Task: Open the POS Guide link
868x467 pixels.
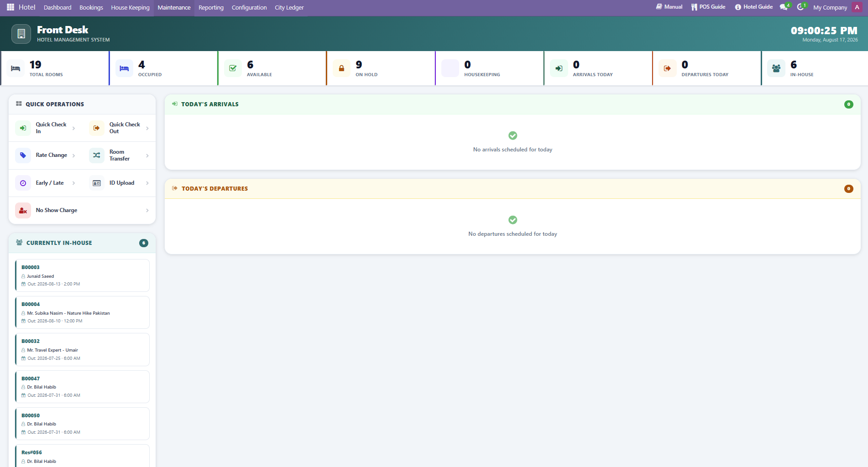Action: point(708,7)
